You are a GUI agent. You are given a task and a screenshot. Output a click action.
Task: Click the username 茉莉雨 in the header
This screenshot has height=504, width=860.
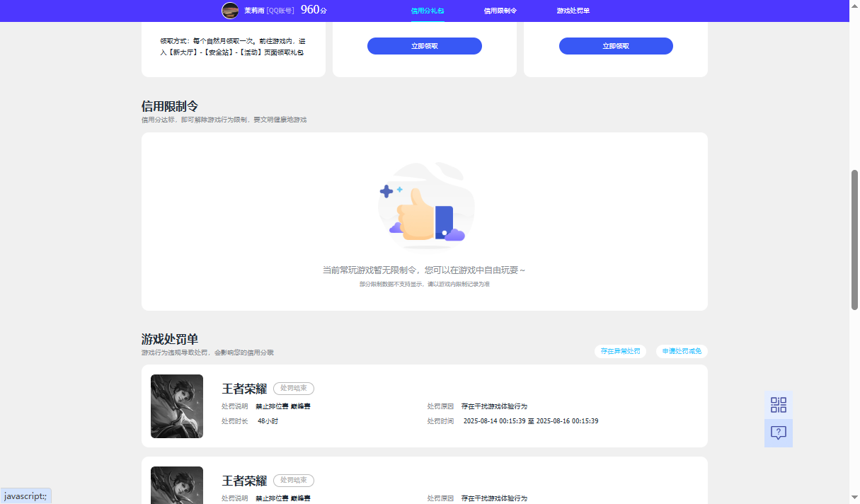coord(254,11)
